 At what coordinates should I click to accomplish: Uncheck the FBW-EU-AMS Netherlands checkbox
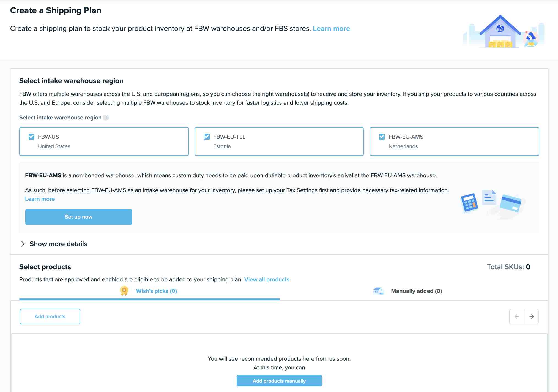tap(382, 137)
